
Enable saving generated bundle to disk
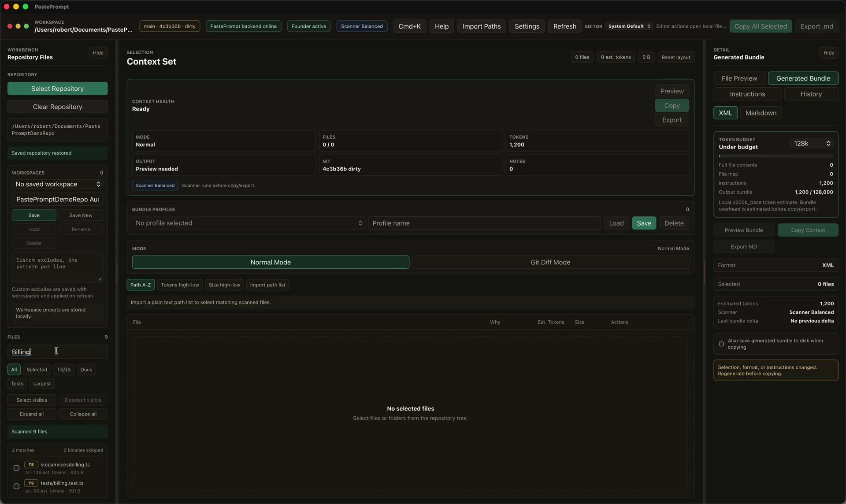tap(721, 344)
